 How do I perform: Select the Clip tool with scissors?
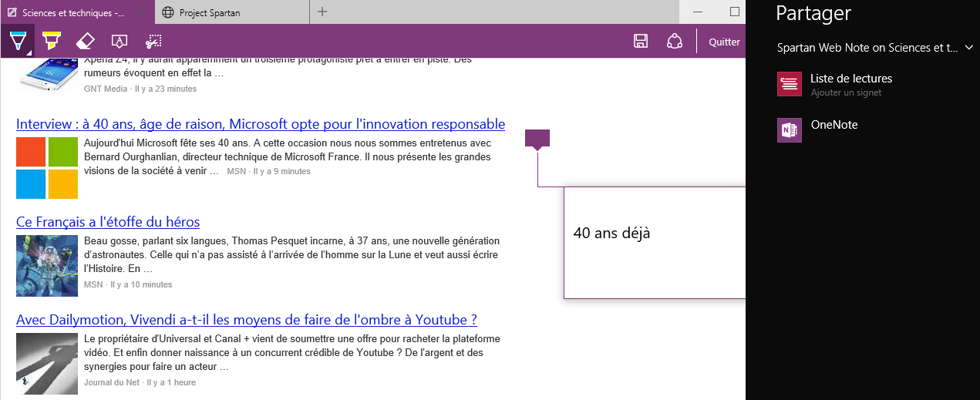pos(153,41)
